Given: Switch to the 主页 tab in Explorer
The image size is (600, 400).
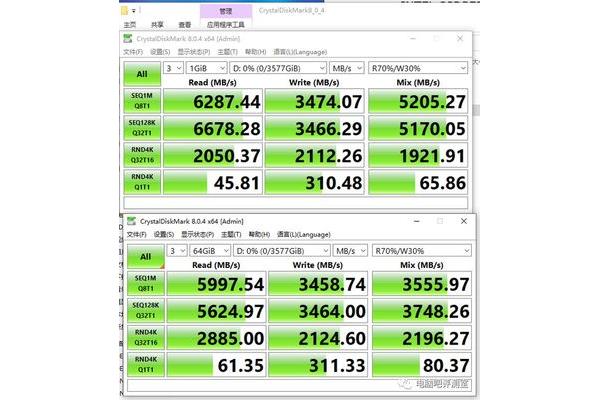Looking at the screenshot, I should point(130,25).
